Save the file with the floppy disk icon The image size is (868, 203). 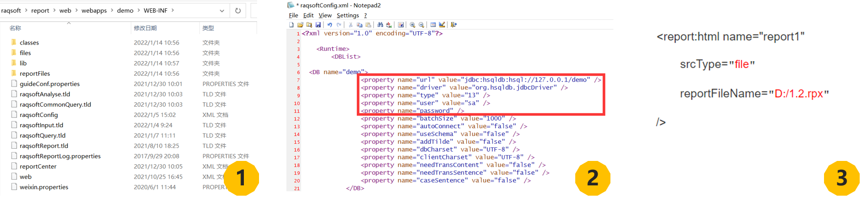(318, 24)
